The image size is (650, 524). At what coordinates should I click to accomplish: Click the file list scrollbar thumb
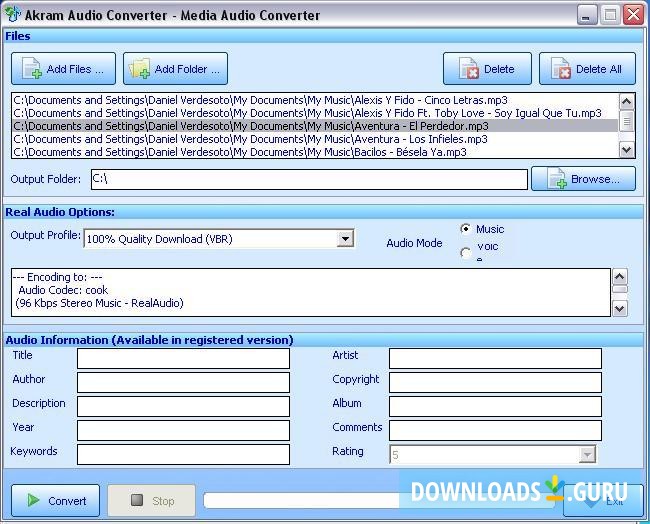626,121
